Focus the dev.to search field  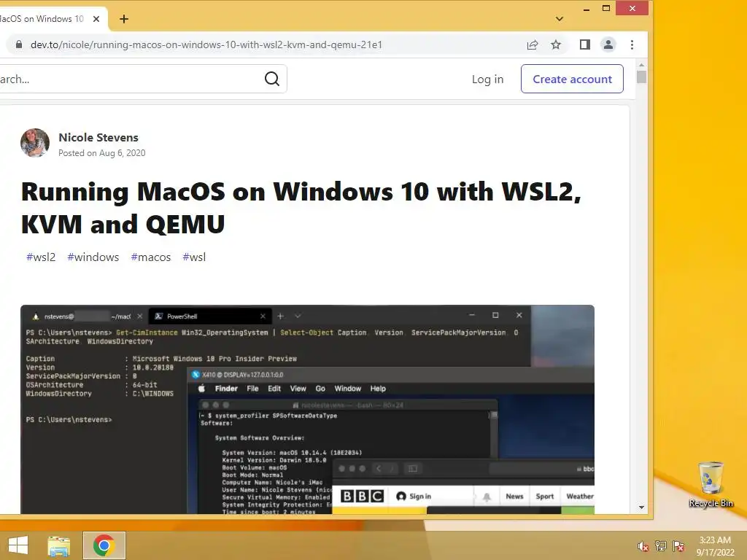pyautogui.click(x=143, y=79)
